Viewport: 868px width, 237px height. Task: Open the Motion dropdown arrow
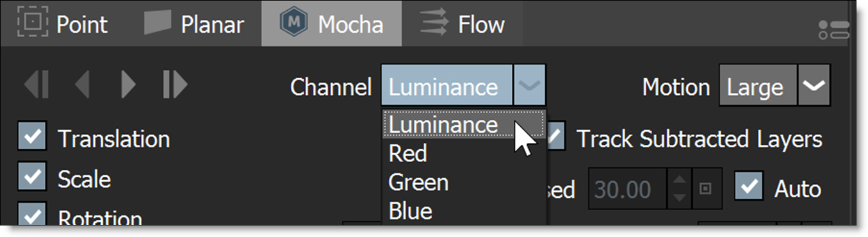814,85
